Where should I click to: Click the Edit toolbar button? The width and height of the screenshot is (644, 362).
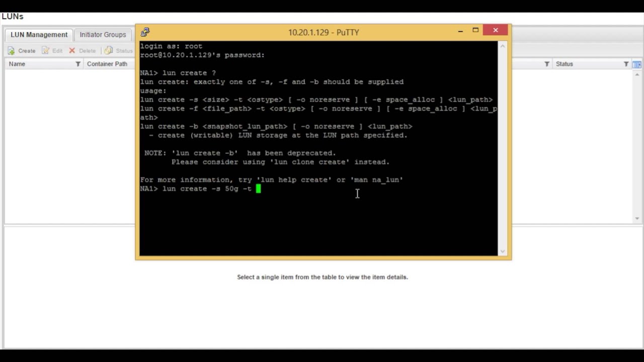tap(52, 51)
